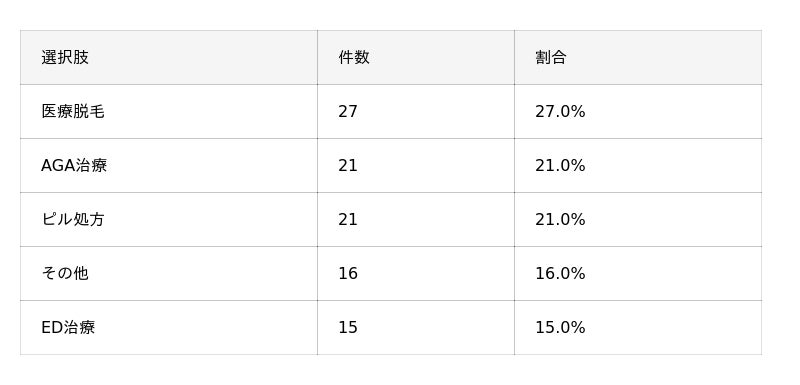Click the 割合 column header
Viewport: 800px width, 385px height.
(x=638, y=57)
